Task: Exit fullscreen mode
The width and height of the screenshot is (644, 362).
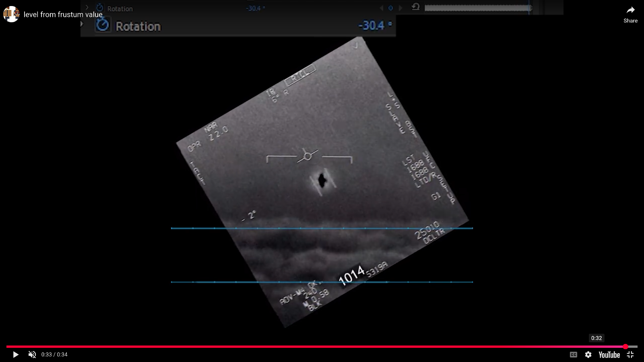Action: point(630,354)
